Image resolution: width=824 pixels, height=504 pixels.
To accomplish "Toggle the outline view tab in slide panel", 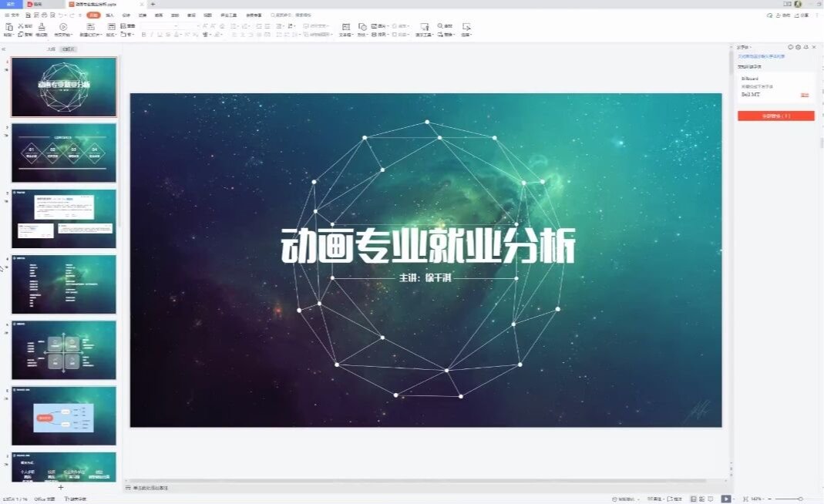I will 51,49.
